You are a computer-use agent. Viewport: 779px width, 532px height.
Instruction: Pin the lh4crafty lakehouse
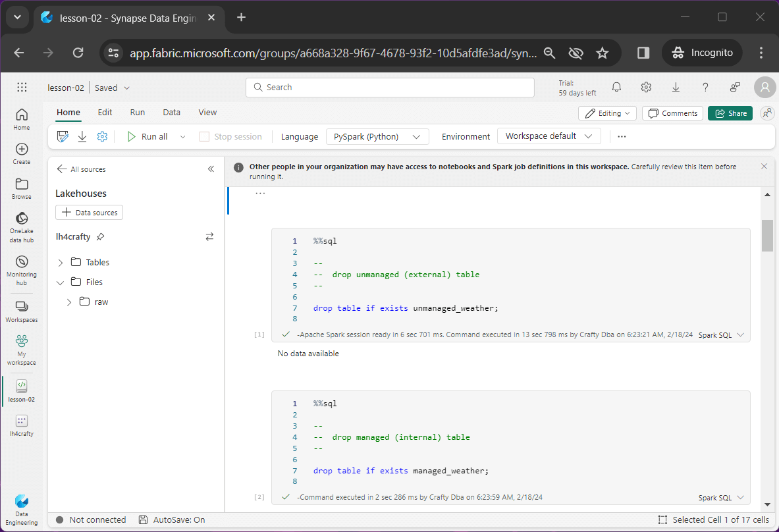(x=100, y=236)
